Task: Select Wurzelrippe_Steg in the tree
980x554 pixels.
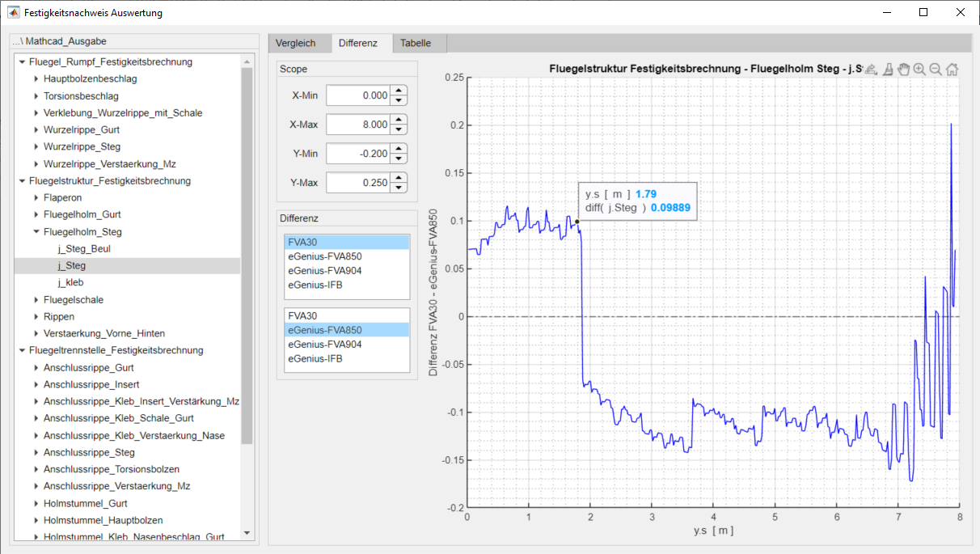Action: pos(82,147)
